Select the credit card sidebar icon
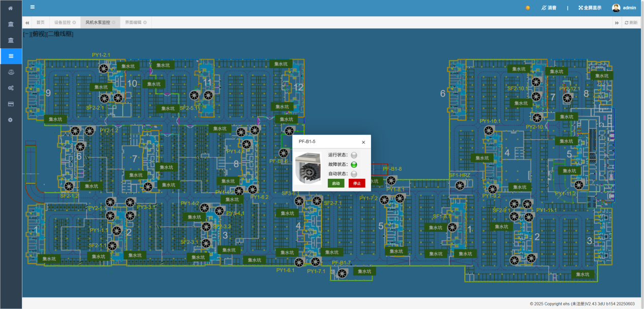This screenshot has width=644, height=309. click(x=11, y=104)
